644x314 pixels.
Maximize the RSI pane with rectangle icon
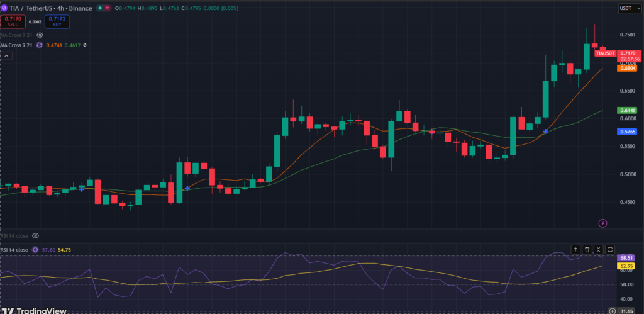pyautogui.click(x=610, y=249)
